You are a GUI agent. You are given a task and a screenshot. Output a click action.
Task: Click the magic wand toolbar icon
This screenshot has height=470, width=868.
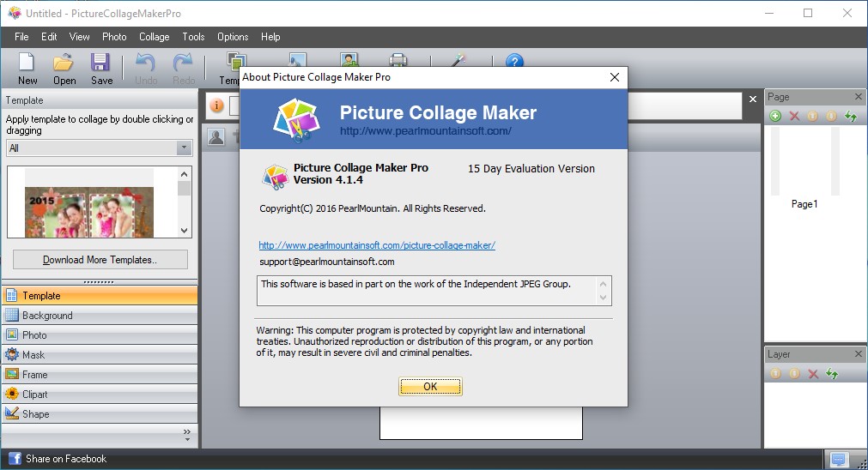click(458, 59)
